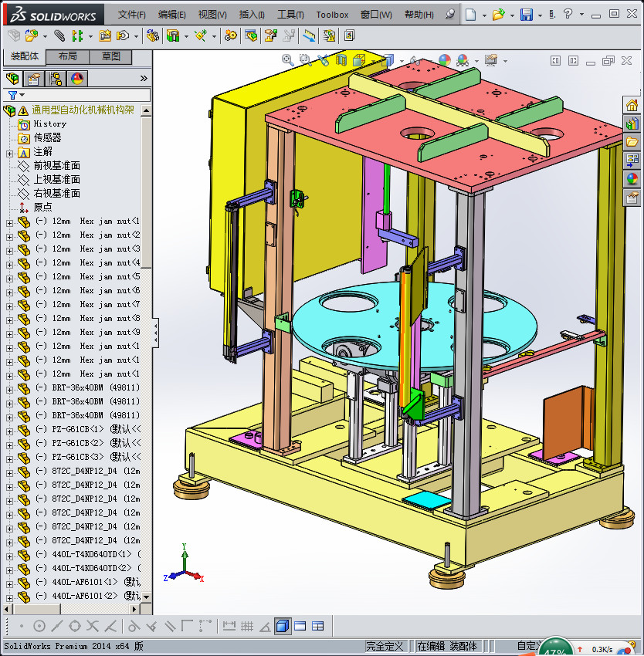This screenshot has height=656, width=644.
Task: Toggle the Hide/Show Items glasses icon
Action: pyautogui.click(x=414, y=60)
